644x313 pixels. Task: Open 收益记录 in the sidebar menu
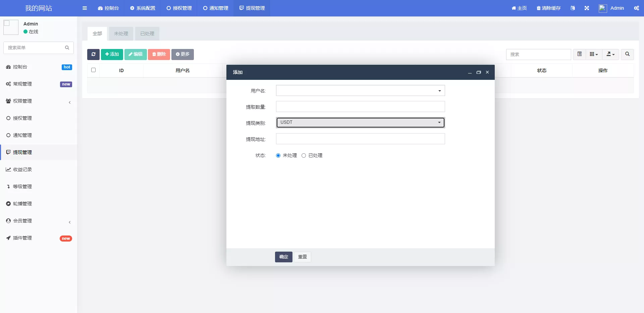(22, 169)
